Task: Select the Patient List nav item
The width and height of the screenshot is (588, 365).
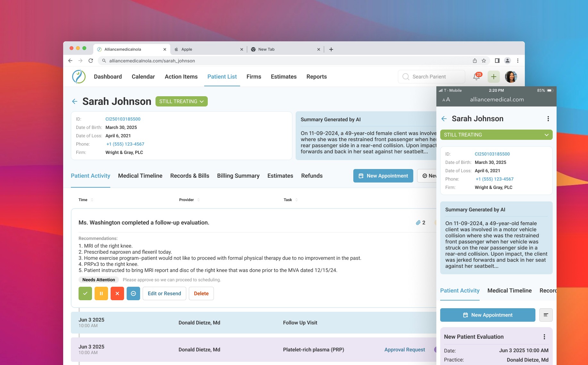Action: click(x=222, y=77)
